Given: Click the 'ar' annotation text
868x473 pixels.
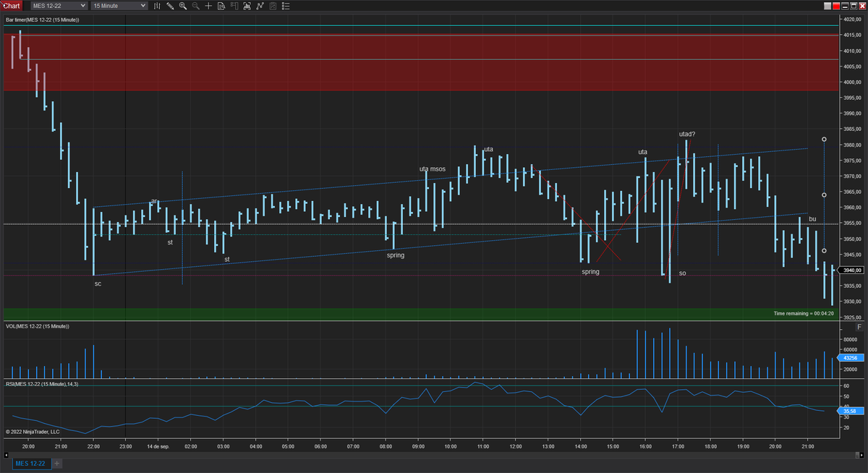Looking at the screenshot, I should 154,201.
